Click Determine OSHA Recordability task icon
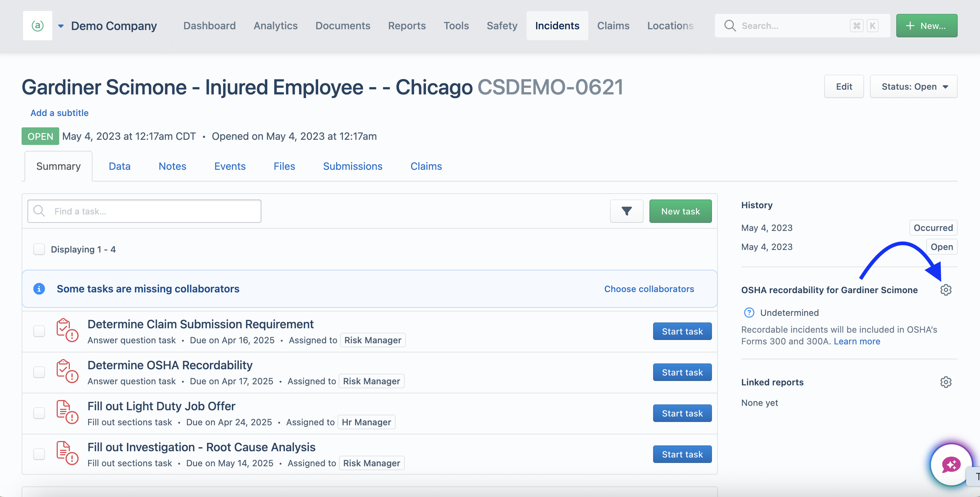Viewport: 980px width, 497px height. pos(67,372)
